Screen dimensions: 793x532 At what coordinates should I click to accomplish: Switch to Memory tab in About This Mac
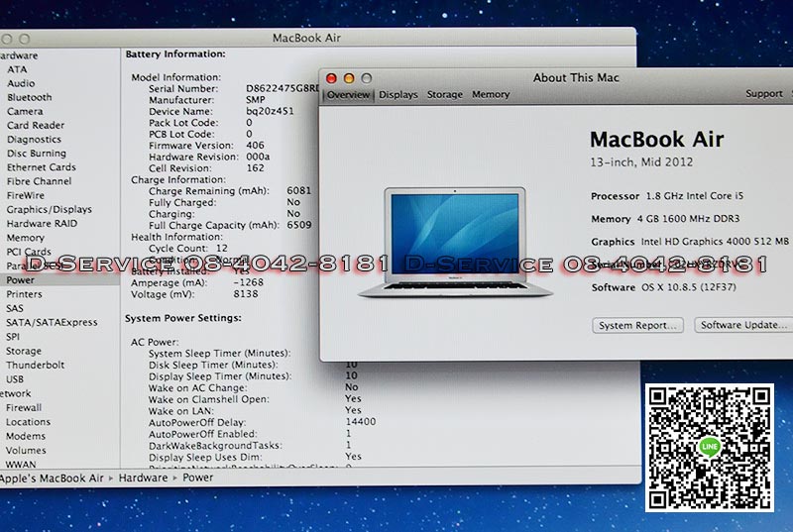coord(491,94)
